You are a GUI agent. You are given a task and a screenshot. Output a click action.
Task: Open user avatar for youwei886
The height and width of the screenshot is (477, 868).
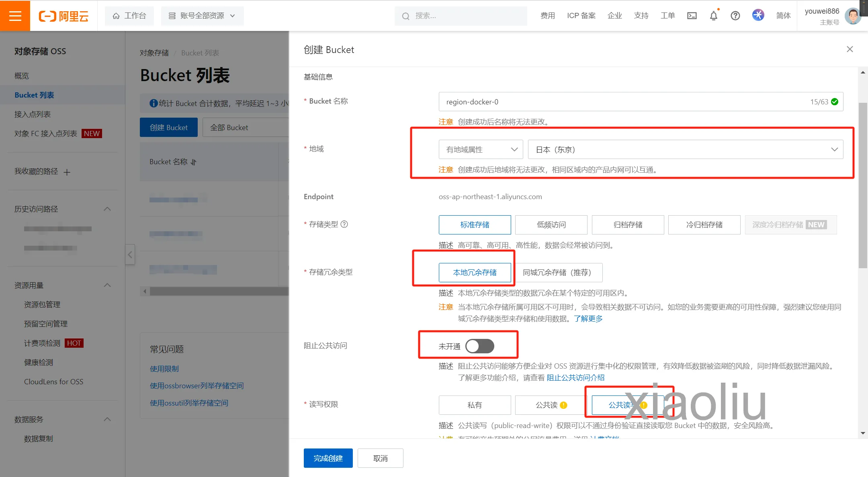tap(853, 16)
